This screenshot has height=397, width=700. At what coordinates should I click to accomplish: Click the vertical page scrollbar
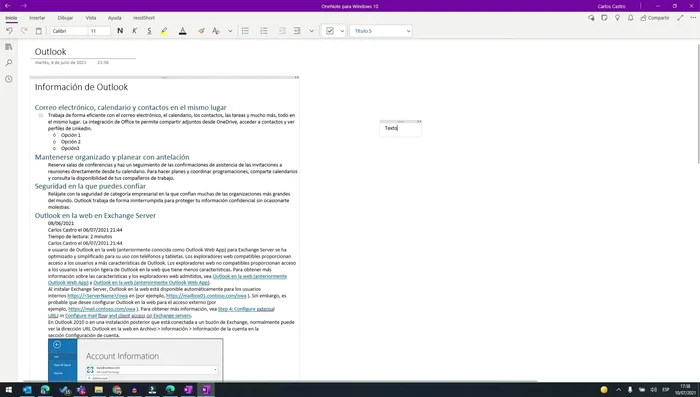(698, 104)
